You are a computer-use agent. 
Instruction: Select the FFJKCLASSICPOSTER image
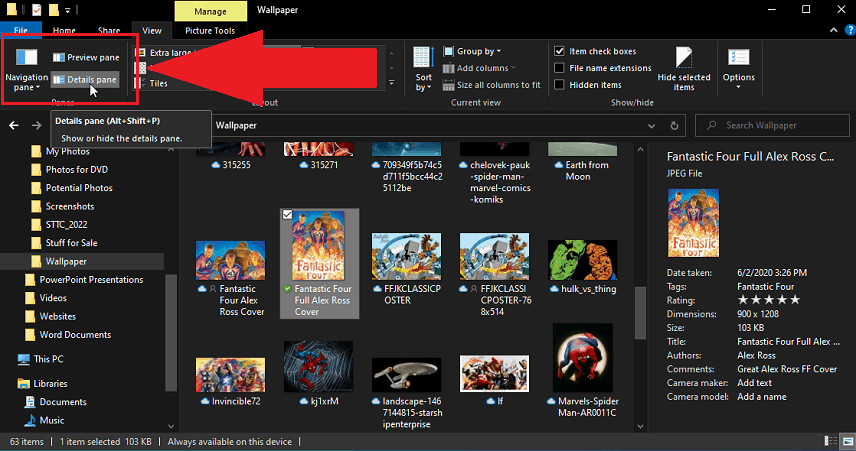[406, 257]
